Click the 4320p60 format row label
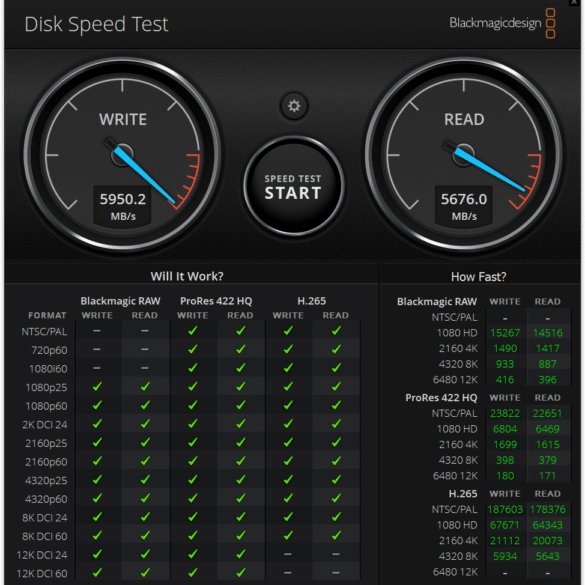The height and width of the screenshot is (585, 585). [46, 499]
